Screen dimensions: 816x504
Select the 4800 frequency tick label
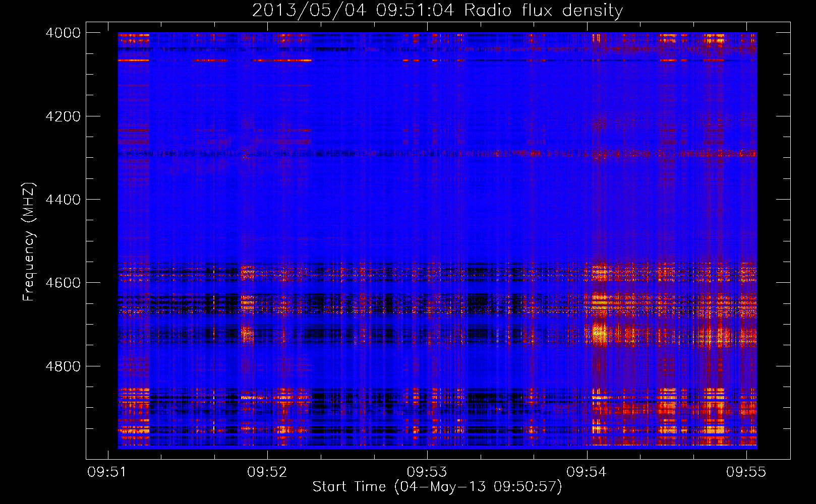[x=63, y=366]
